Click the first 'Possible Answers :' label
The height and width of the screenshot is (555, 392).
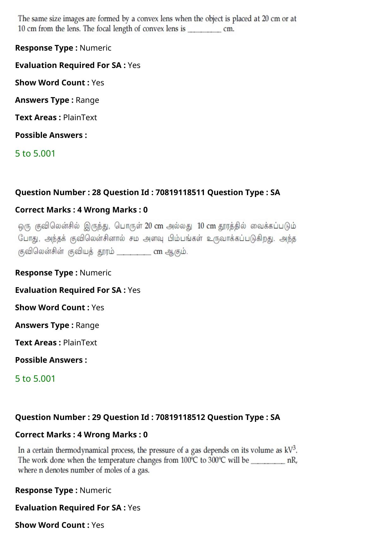click(x=51, y=135)
